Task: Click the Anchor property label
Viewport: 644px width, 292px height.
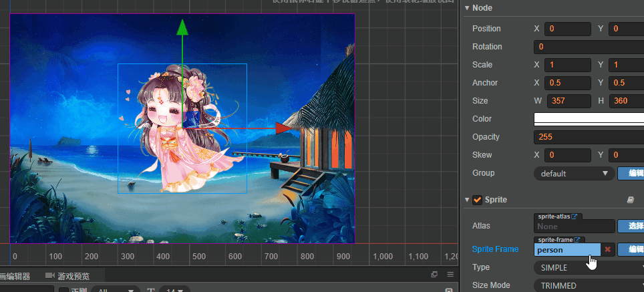Action: point(485,83)
